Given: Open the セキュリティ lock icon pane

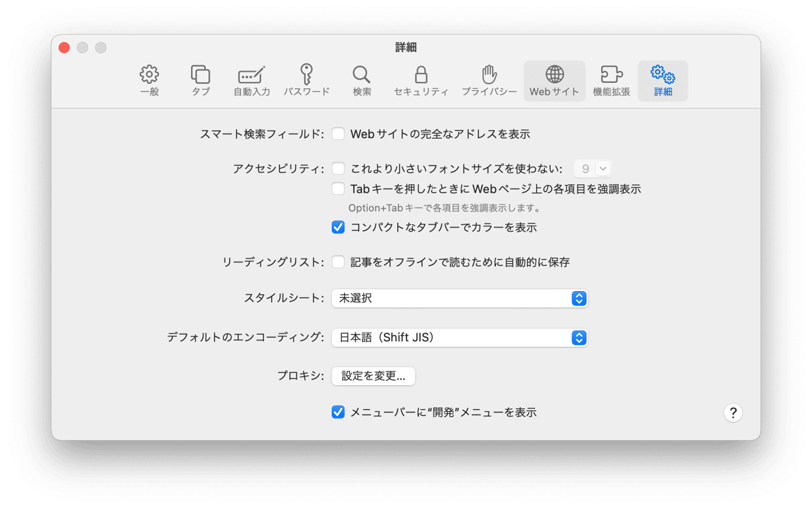Looking at the screenshot, I should point(421,81).
